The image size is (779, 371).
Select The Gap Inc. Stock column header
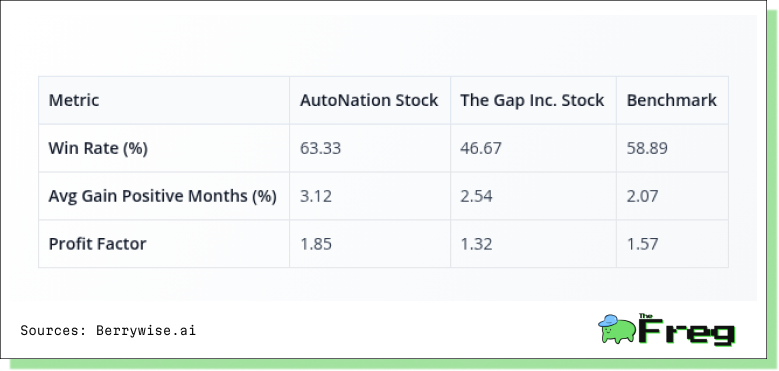532,100
